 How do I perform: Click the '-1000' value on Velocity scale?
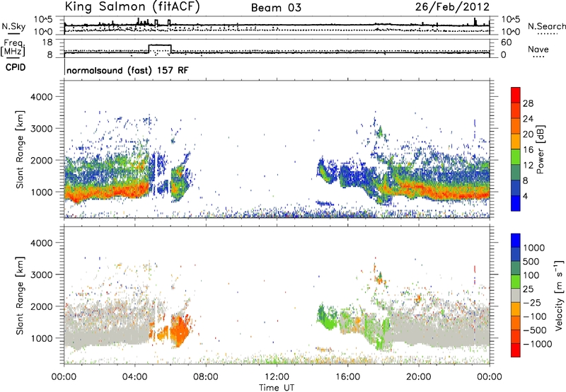click(x=538, y=344)
